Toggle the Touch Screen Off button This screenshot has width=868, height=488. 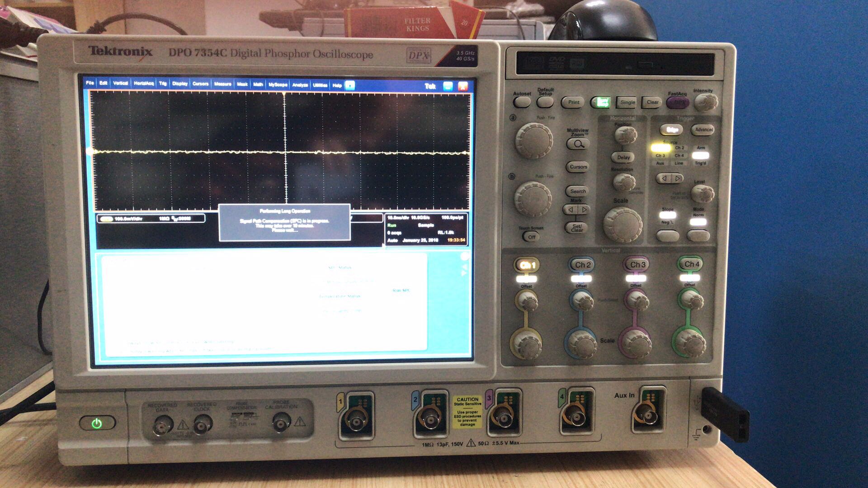coord(532,237)
